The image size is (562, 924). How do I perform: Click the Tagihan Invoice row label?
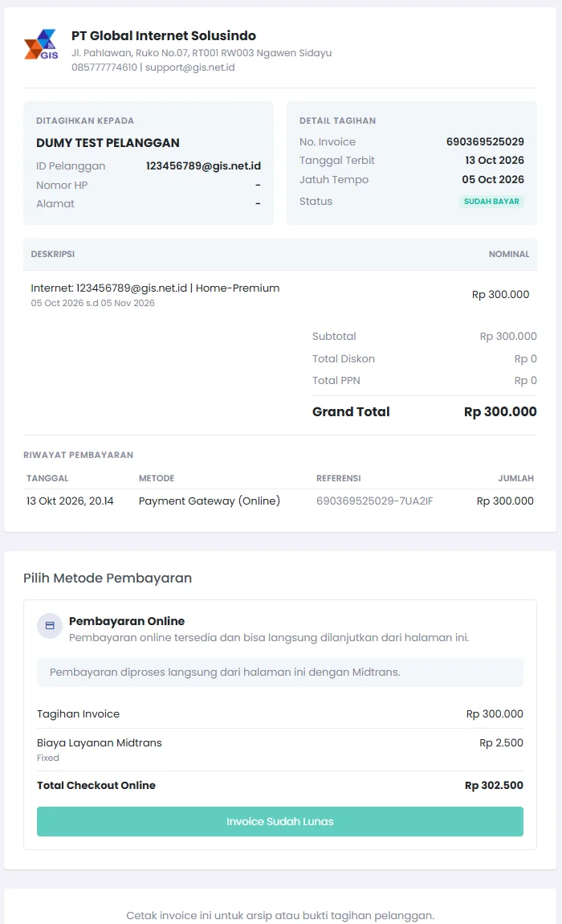point(79,714)
